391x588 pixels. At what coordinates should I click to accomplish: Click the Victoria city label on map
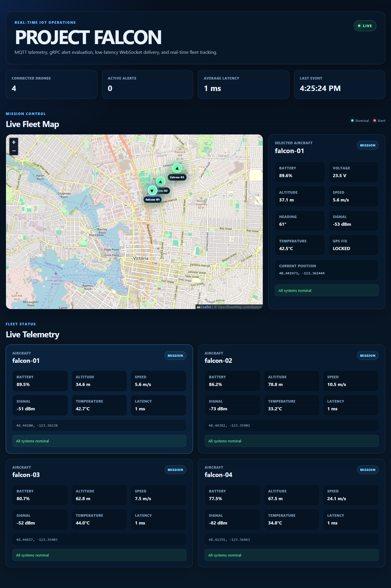point(141,258)
